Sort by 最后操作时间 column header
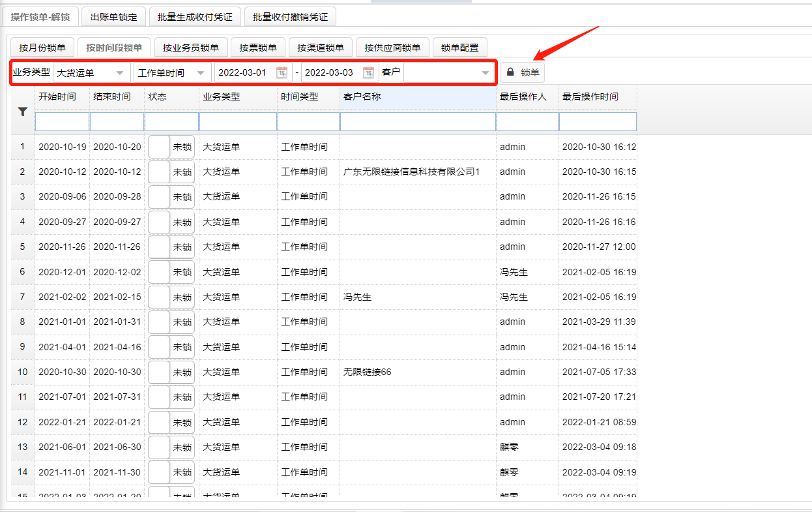Image resolution: width=812 pixels, height=512 pixels. 590,97
